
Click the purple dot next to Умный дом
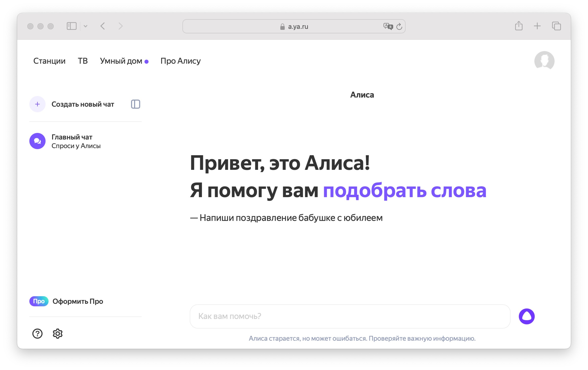click(x=146, y=62)
